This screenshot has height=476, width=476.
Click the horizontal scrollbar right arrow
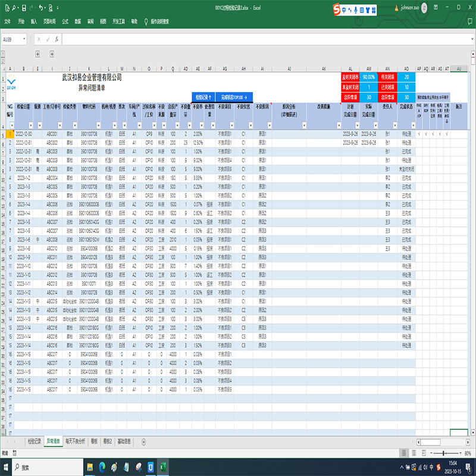tap(468, 442)
